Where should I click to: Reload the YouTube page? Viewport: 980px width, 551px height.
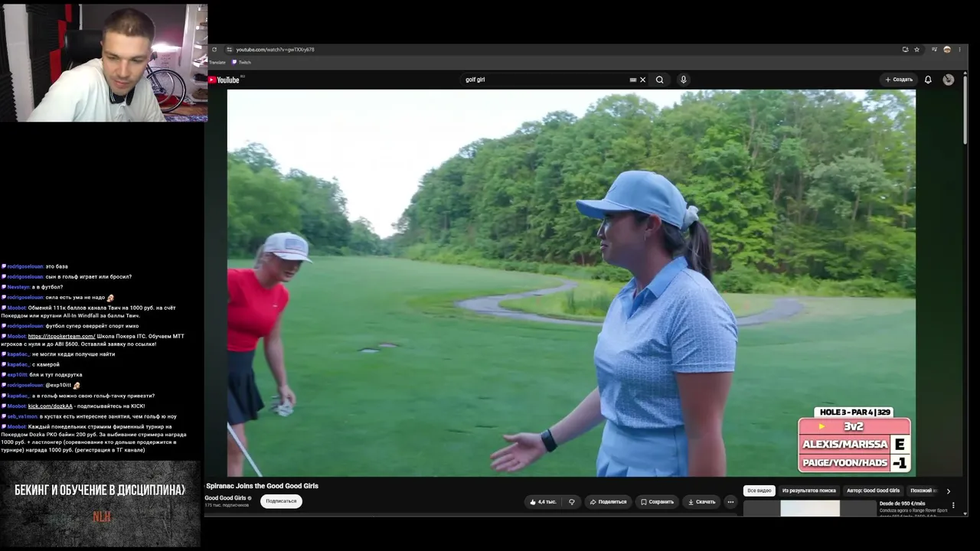coord(214,50)
